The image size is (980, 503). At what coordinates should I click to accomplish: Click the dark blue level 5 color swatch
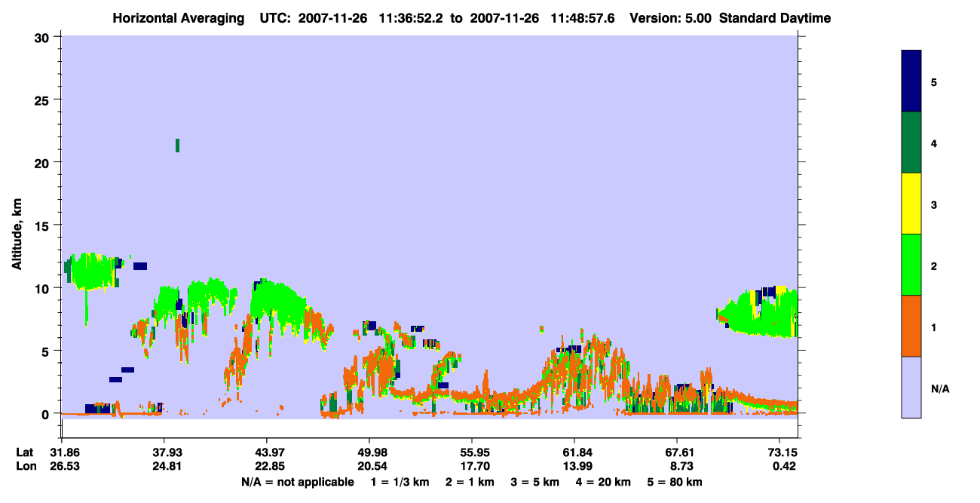coord(911,81)
